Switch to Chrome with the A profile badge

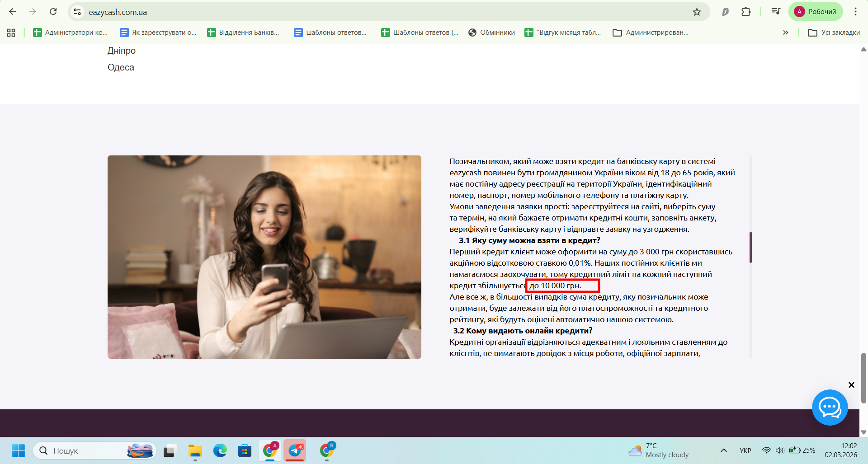click(x=270, y=450)
